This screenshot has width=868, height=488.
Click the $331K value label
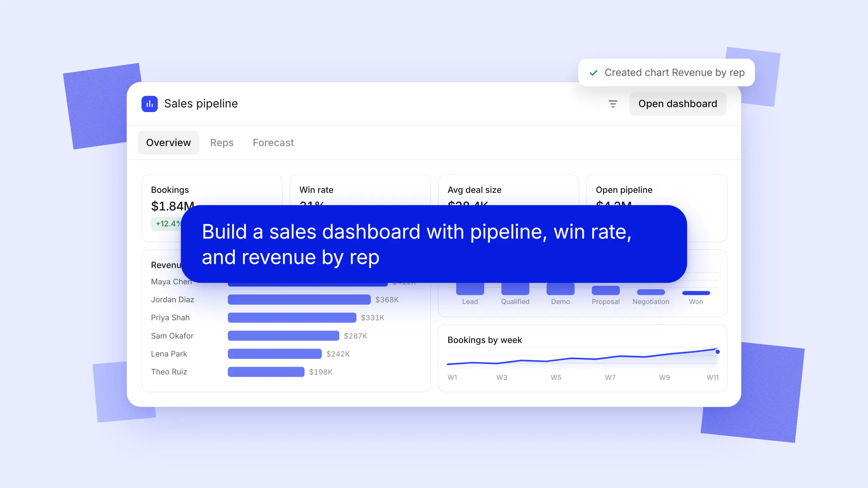click(373, 318)
